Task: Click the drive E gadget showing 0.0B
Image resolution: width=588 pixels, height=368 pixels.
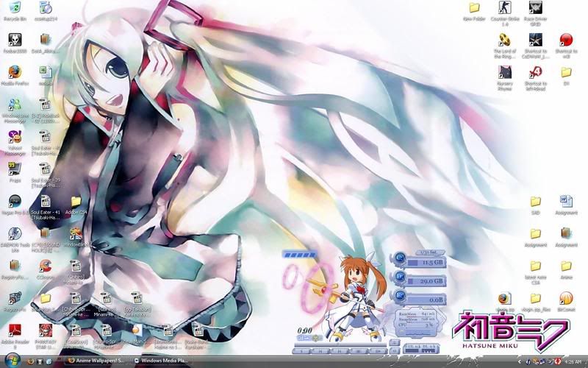Action: tap(420, 299)
